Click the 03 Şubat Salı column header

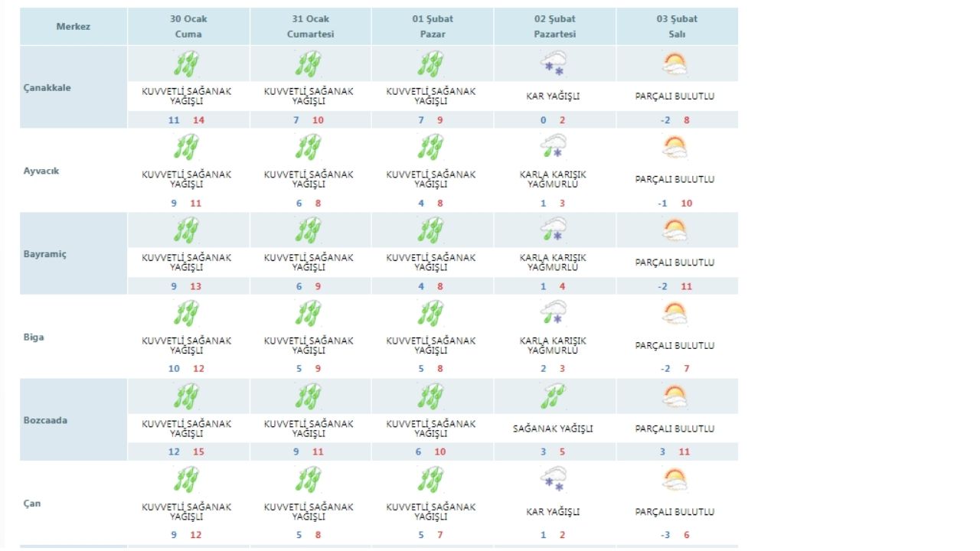(677, 27)
